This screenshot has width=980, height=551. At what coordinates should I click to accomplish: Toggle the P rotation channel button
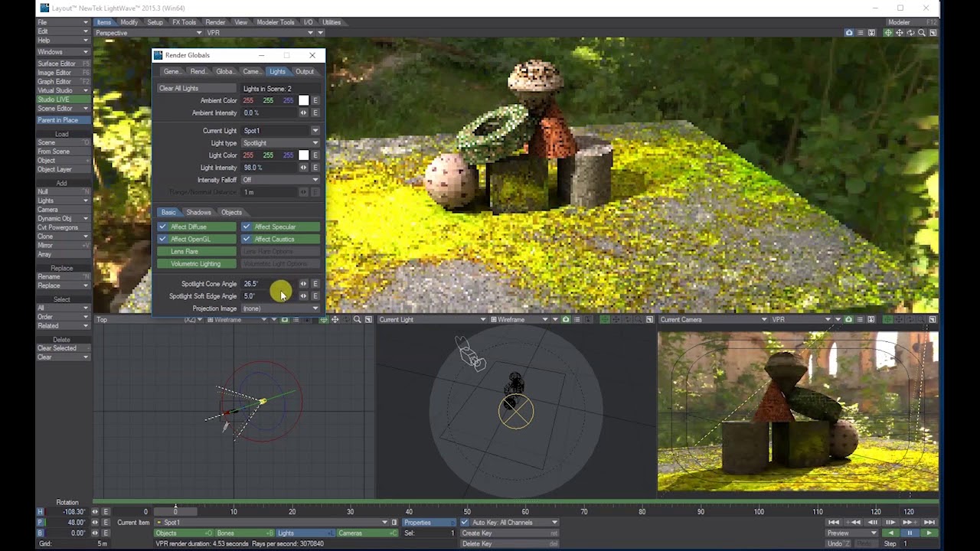(40, 523)
